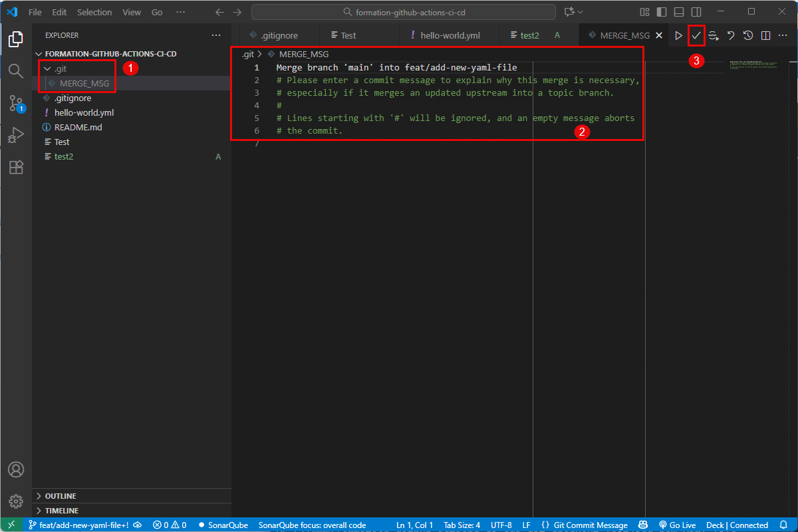The image size is (798, 532).
Task: Toggle the panel layout button
Action: pos(678,12)
